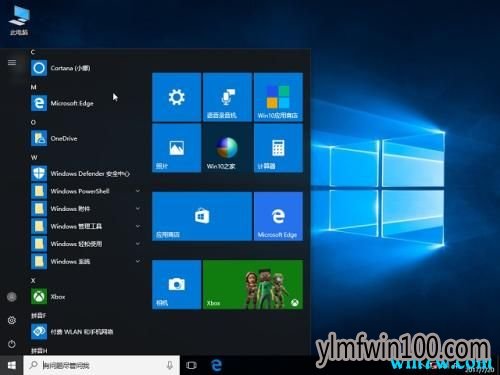Click the letter W section header
The width and height of the screenshot is (500, 375).
(x=34, y=157)
